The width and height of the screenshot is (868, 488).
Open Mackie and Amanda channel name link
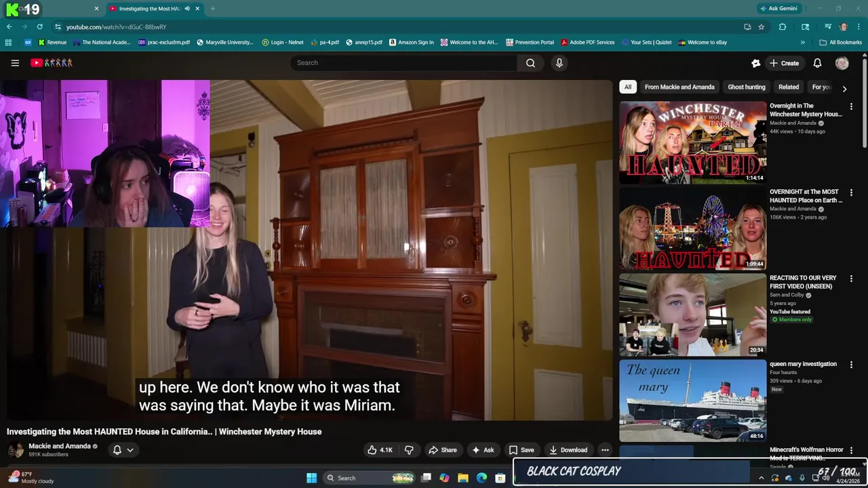coord(59,446)
